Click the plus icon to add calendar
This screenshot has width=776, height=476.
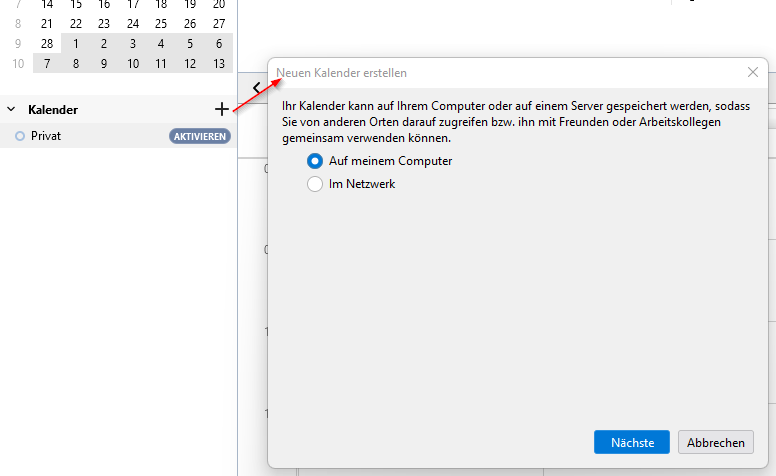222,109
